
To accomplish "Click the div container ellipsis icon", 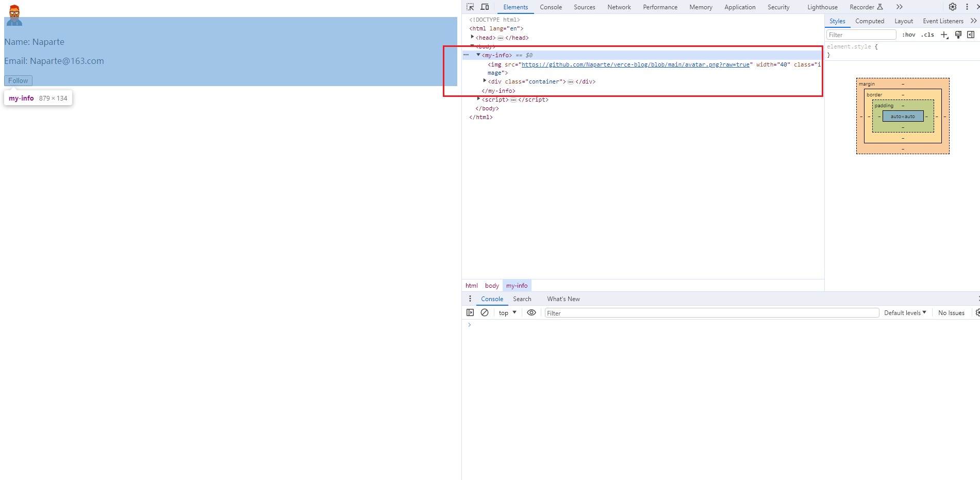I will pyautogui.click(x=571, y=81).
